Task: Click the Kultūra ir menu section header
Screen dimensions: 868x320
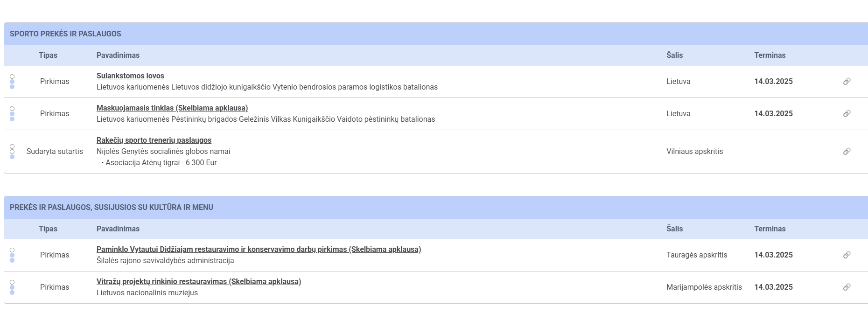Action: (111, 208)
